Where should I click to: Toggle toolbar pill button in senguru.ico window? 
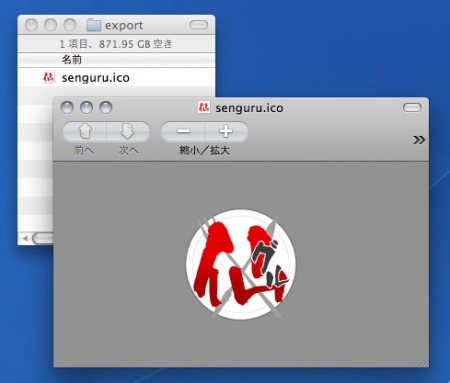click(x=412, y=107)
